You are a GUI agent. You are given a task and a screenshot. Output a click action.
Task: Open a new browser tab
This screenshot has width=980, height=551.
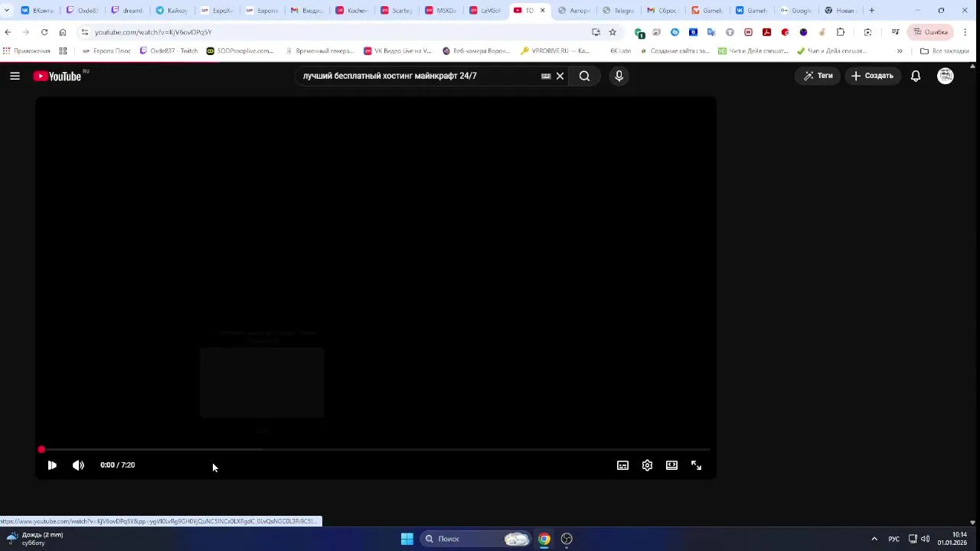(871, 11)
